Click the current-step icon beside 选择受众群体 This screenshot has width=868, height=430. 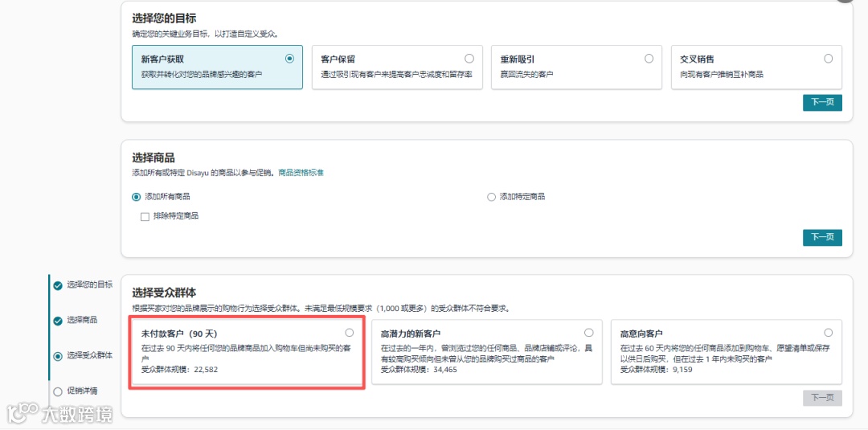(58, 356)
